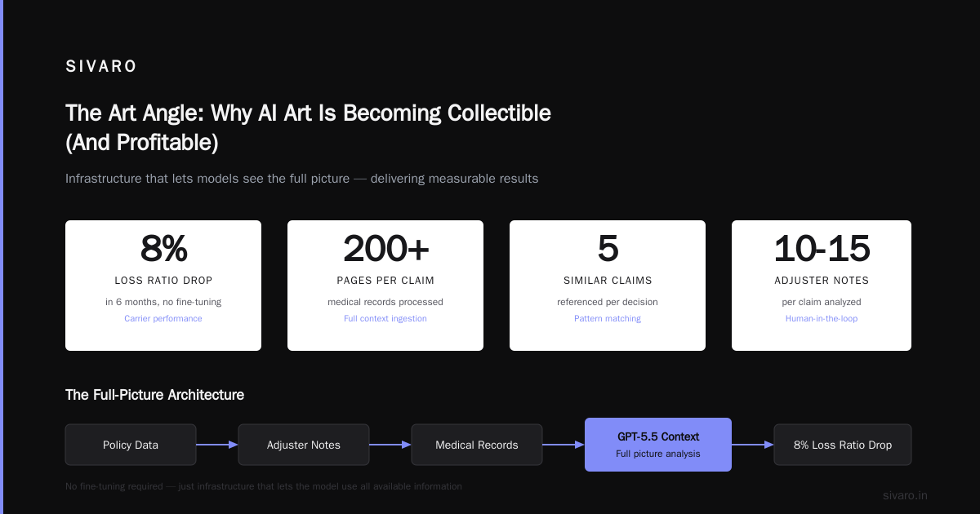
Task: Select the 8% Loss Ratio Drop card
Action: pos(163,286)
